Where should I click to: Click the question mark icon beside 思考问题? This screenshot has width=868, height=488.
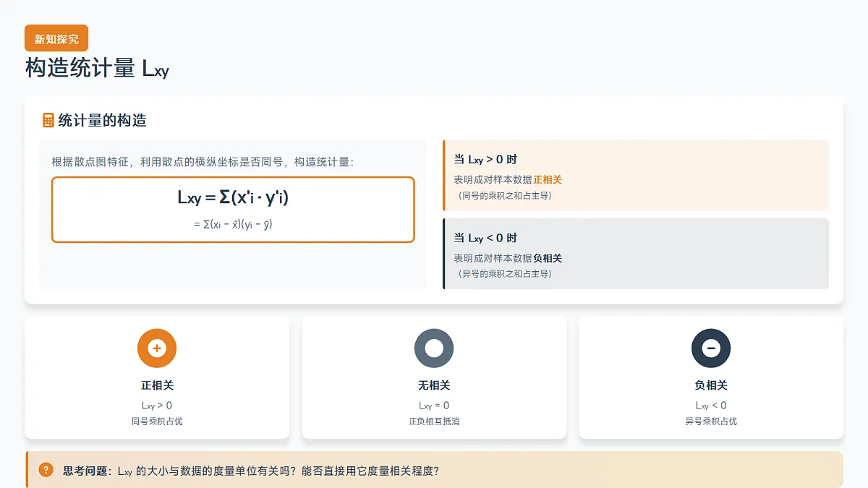click(x=46, y=470)
